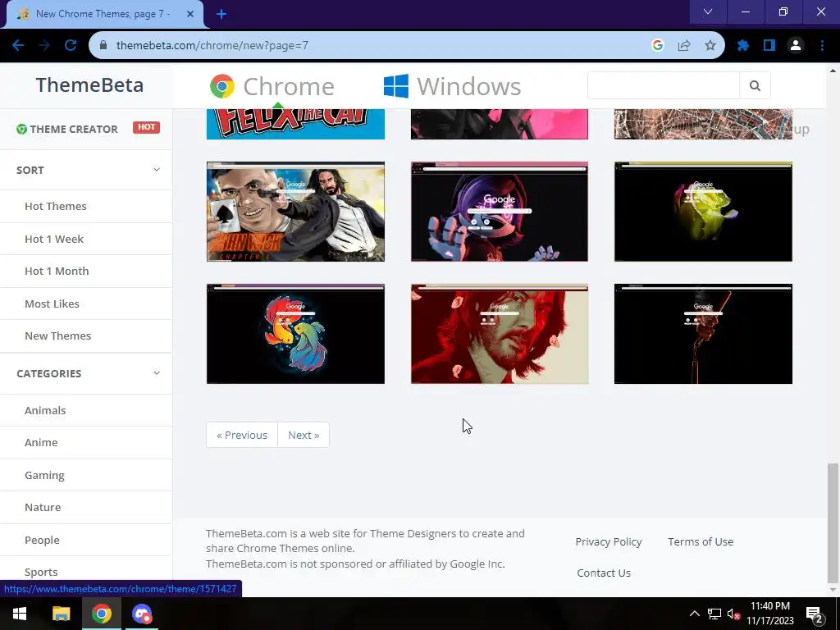Screen dimensions: 840x630
Task: Open the Privacy Policy link
Action: pos(609,541)
